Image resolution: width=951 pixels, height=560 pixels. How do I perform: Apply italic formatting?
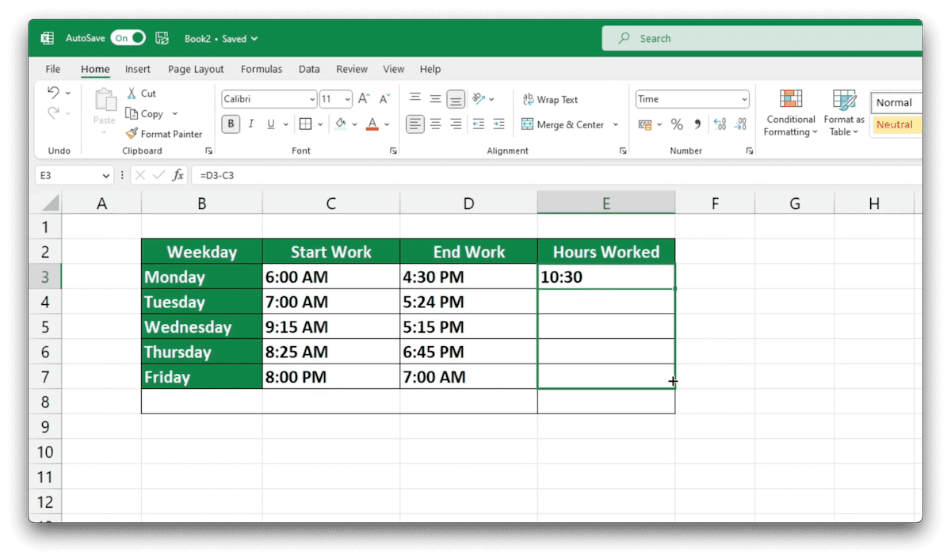(250, 124)
